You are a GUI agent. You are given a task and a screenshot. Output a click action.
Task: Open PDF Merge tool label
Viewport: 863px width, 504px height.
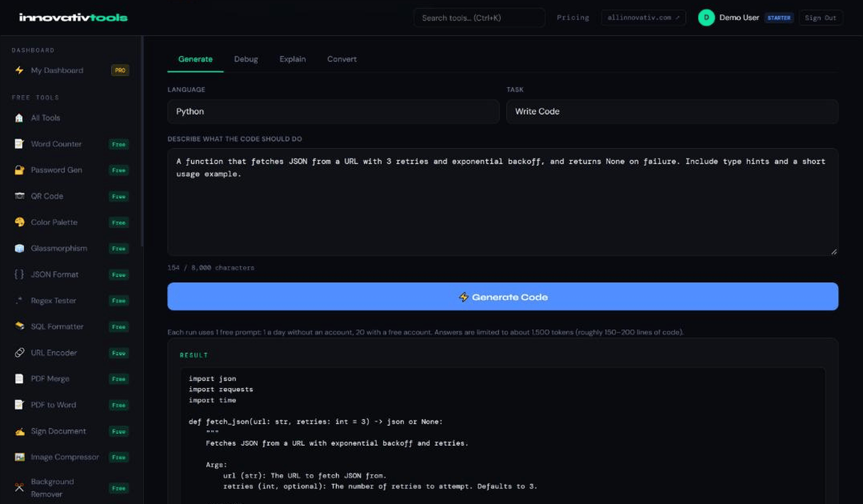[50, 379]
